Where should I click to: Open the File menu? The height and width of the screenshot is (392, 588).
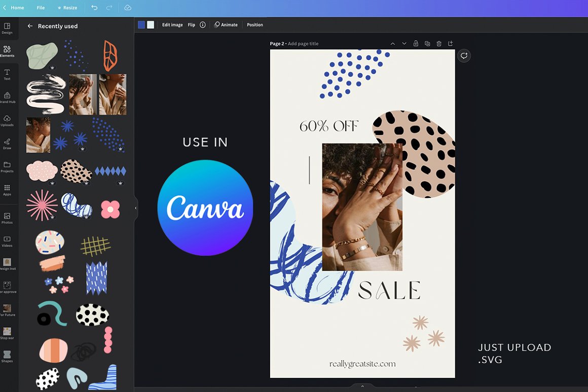(41, 8)
